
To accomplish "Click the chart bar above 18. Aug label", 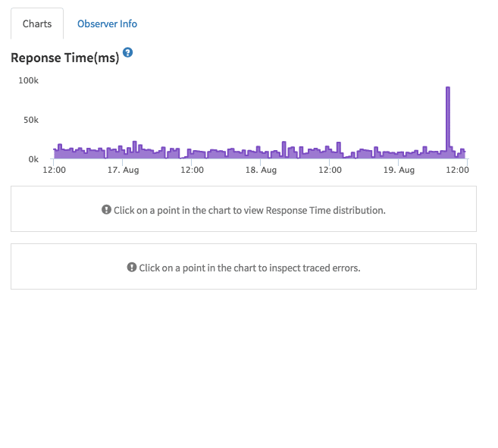I will [x=261, y=155].
